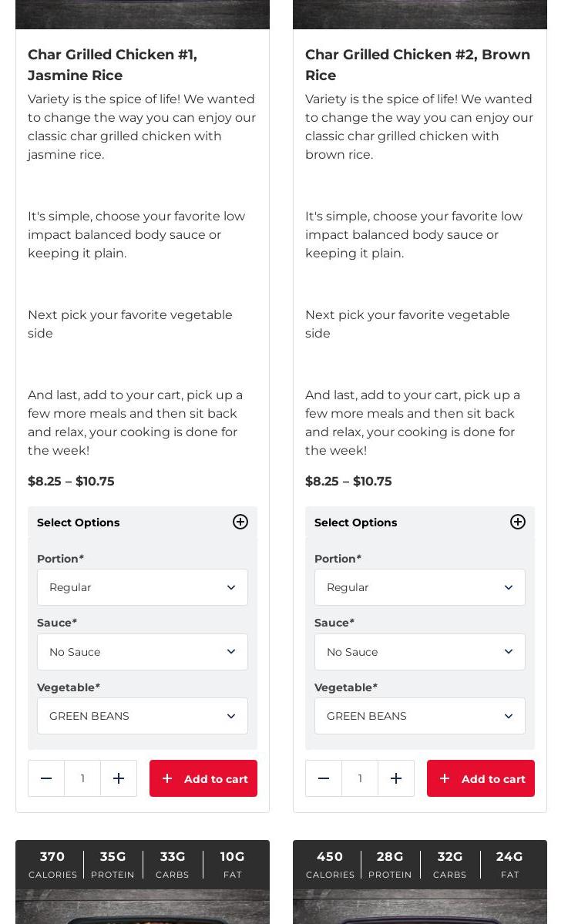This screenshot has height=924, width=578.
Task: Add Char Grilled Chicken #2 to cart
Action: 481,778
